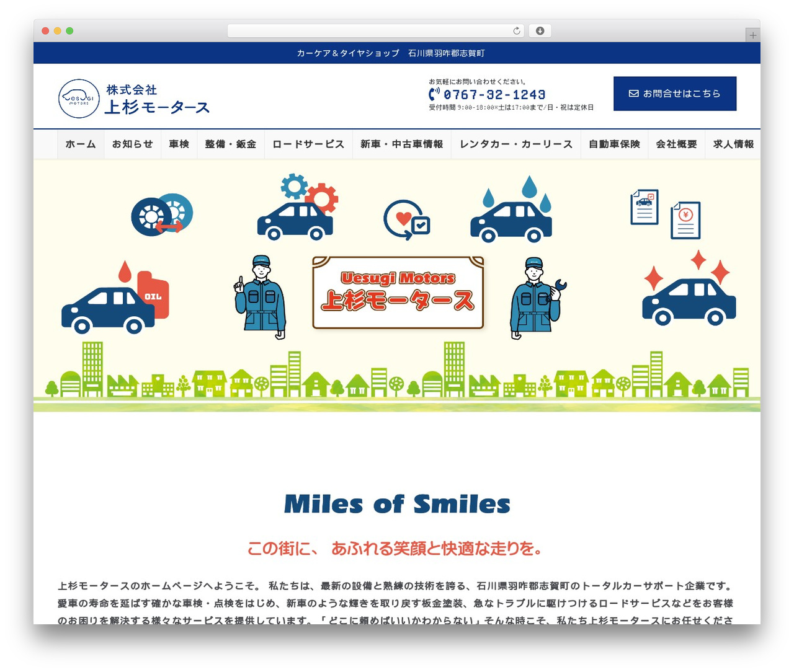Open the 会社概要 menu item
The width and height of the screenshot is (794, 672).
677,144
